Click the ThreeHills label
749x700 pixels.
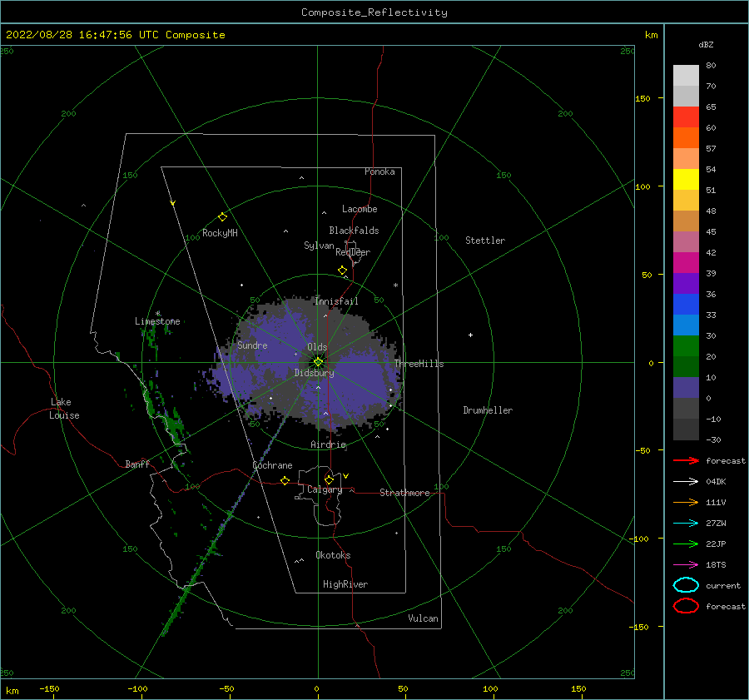(419, 364)
